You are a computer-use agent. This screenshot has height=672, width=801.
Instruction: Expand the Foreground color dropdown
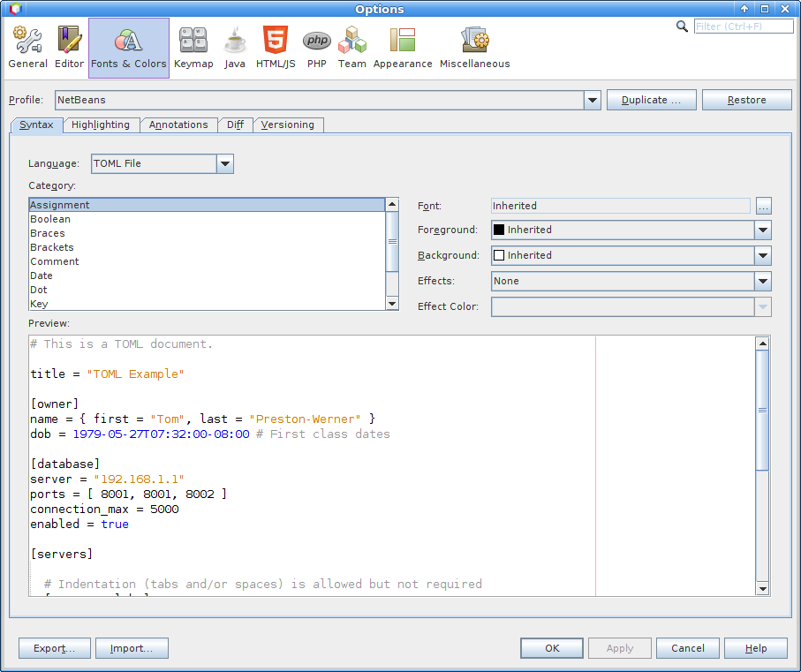click(763, 230)
